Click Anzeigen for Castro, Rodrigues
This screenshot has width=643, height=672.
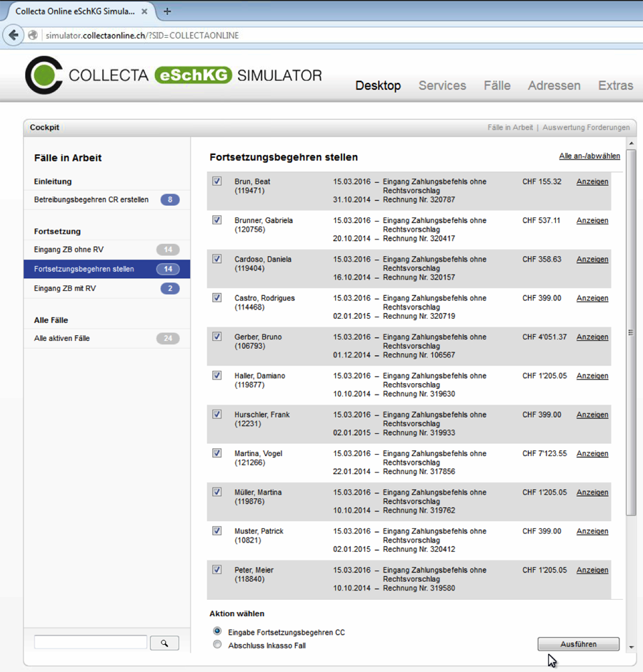click(592, 298)
